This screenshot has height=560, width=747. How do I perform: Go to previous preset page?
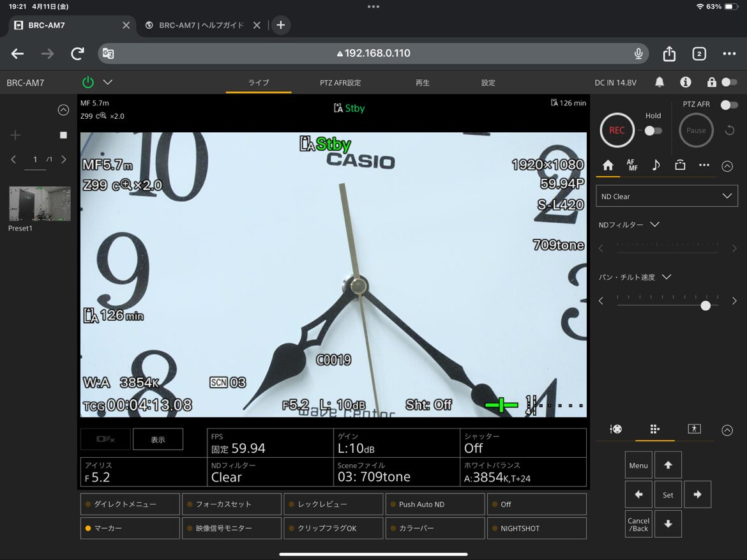click(13, 160)
